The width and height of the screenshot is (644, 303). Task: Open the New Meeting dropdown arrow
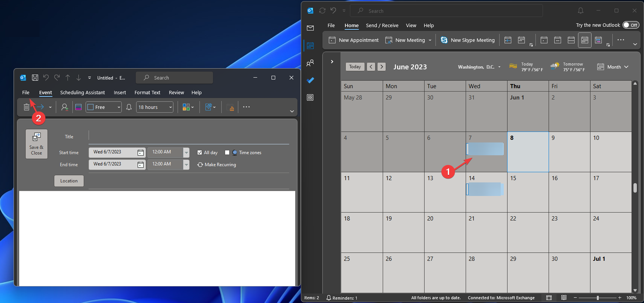coord(430,40)
